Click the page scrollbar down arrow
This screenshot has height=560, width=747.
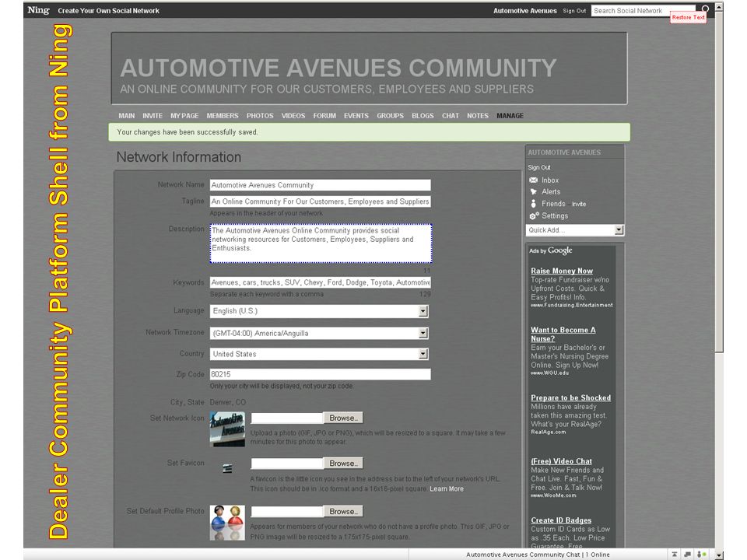(x=719, y=555)
